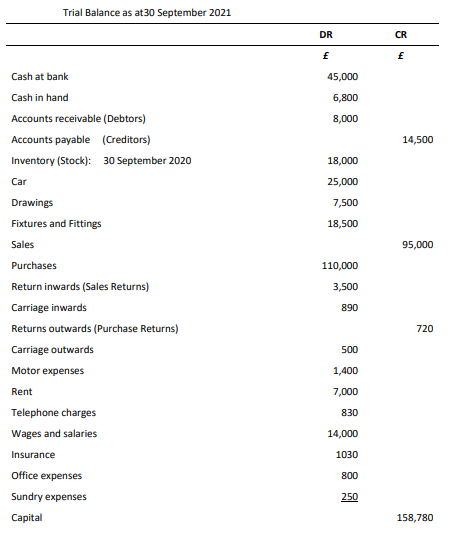This screenshot has width=454, height=539.
Task: Click the Purchases amount 110,000
Action: click(340, 265)
